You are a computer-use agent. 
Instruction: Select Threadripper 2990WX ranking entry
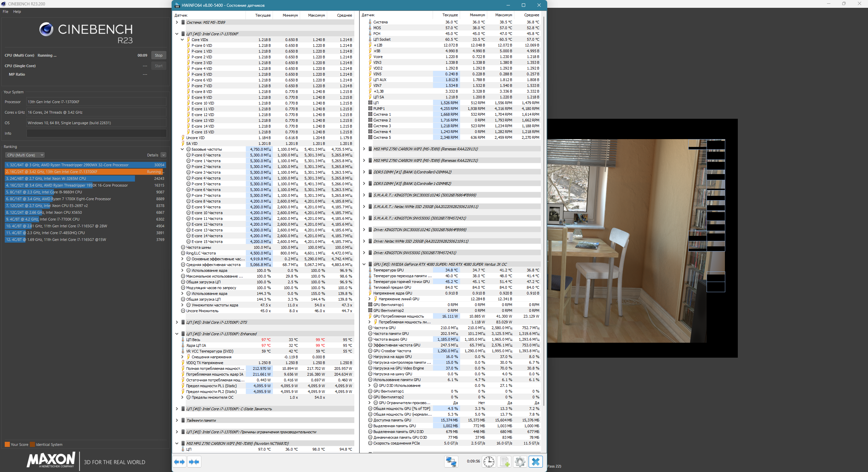[85, 165]
